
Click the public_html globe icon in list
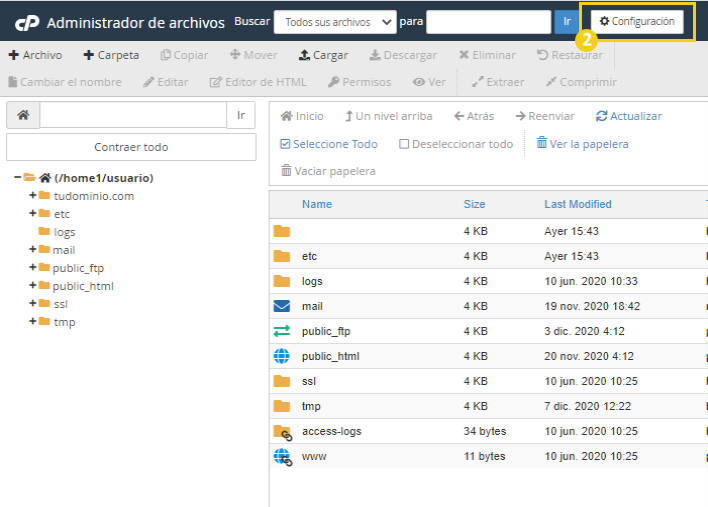coord(282,356)
